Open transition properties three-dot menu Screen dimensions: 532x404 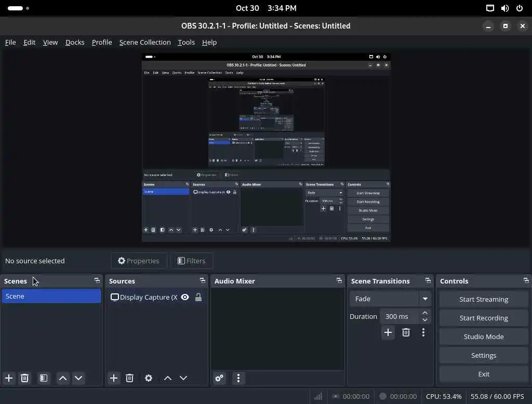(x=423, y=332)
